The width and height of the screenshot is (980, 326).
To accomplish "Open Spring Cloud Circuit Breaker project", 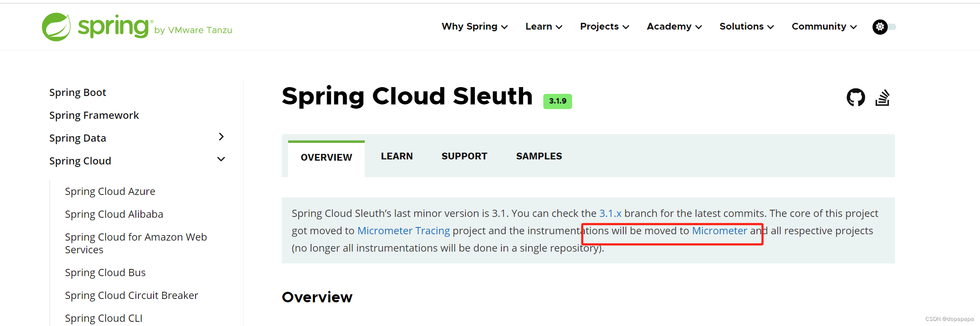I will tap(131, 296).
